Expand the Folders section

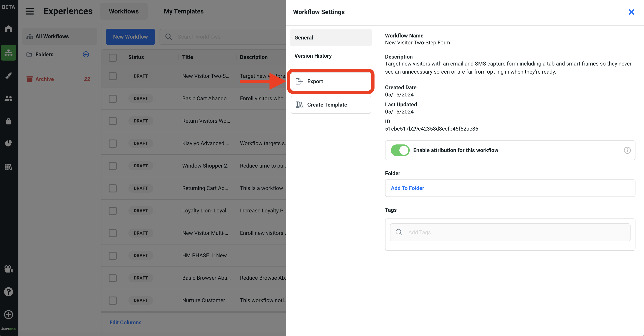[44, 55]
